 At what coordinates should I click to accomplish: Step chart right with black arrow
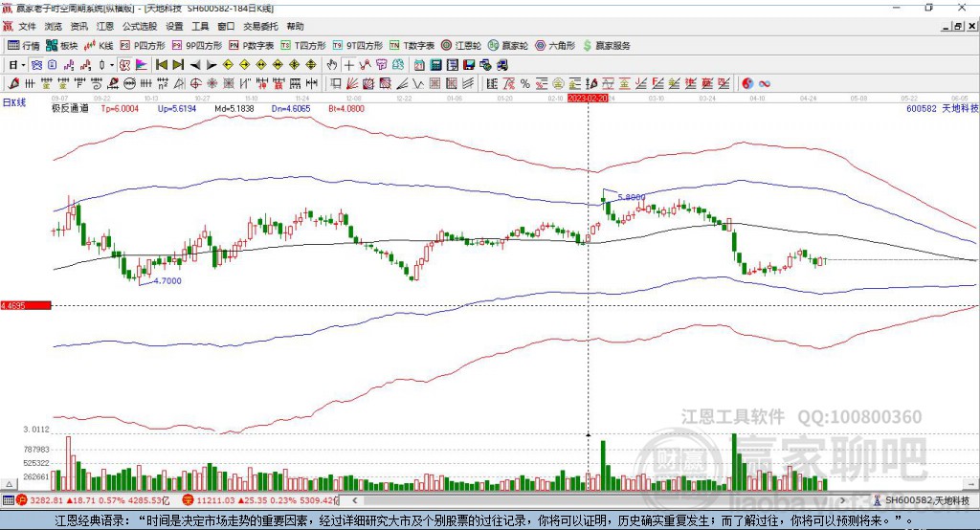click(212, 65)
